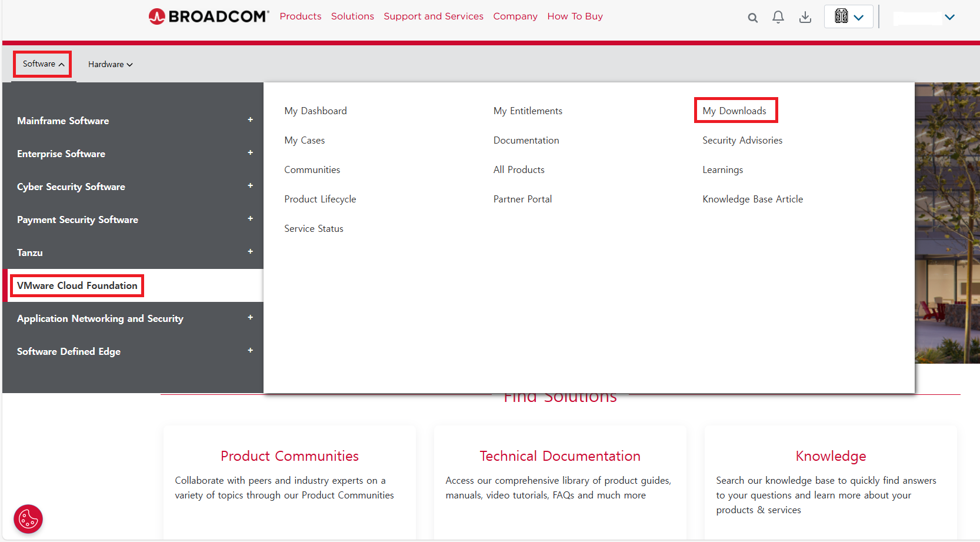Expand Application Networking and Security plus icon
Viewport: 980px width, 542px height.
250,318
